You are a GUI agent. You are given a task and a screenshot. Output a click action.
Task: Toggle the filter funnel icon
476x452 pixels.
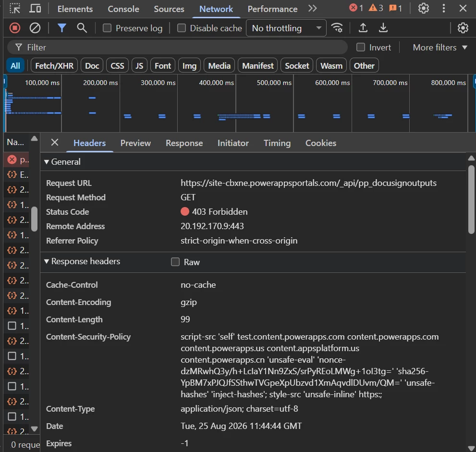(x=61, y=28)
